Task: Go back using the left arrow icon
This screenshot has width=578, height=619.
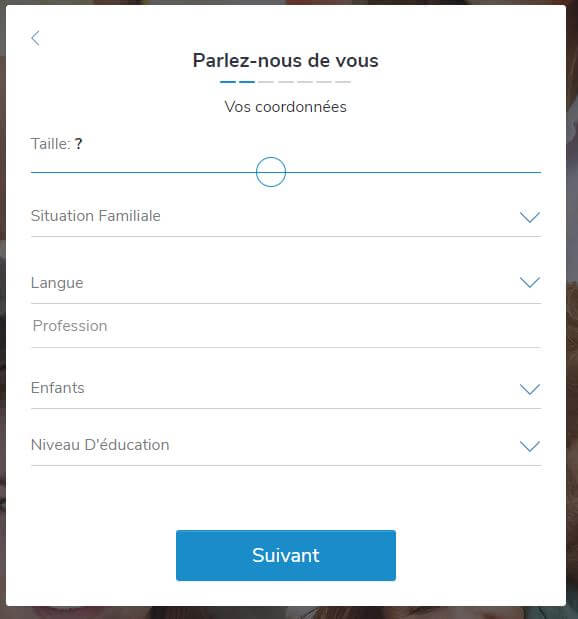Action: (36, 38)
